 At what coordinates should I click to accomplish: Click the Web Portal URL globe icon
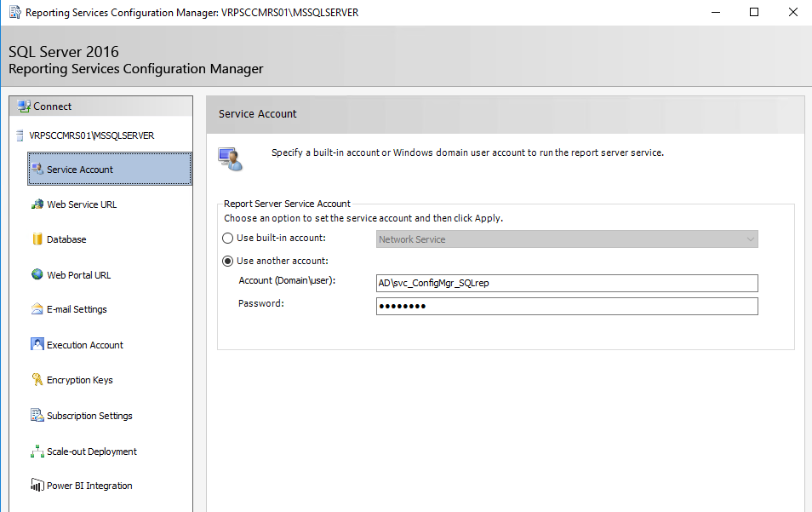37,274
